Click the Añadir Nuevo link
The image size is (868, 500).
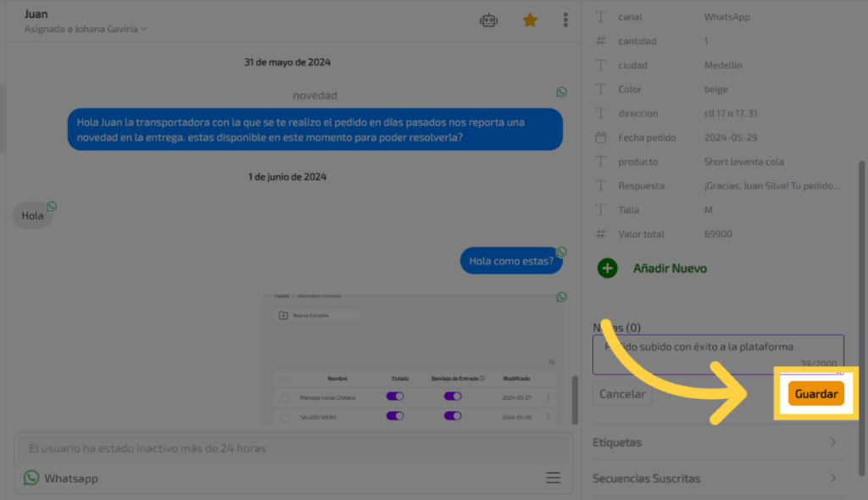pyautogui.click(x=670, y=269)
